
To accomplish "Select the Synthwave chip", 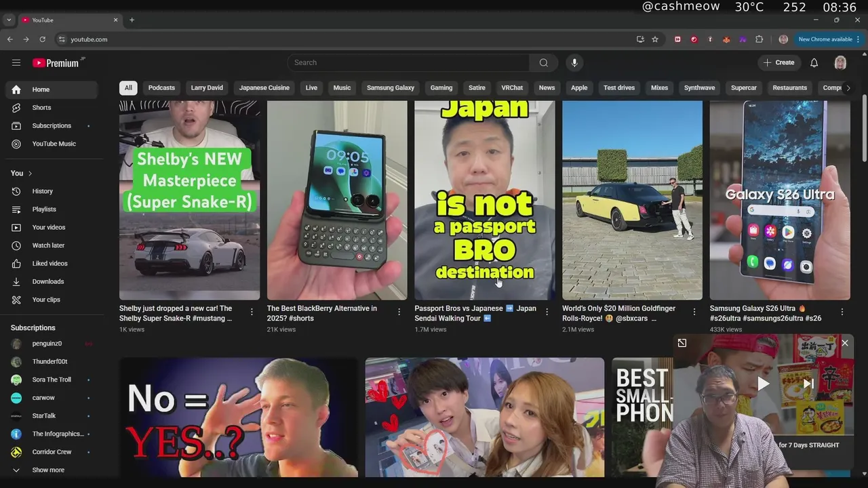I will click(699, 87).
